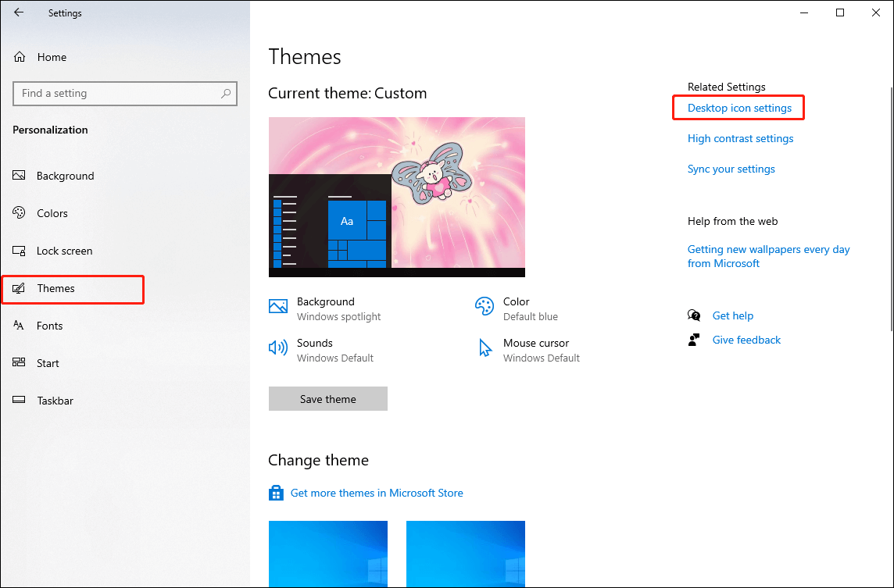894x588 pixels.
Task: Click the Give feedback link
Action: (746, 340)
